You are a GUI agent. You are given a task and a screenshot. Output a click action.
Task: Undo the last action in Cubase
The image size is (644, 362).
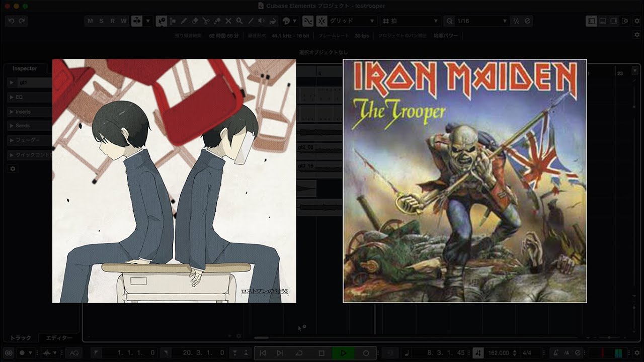11,21
